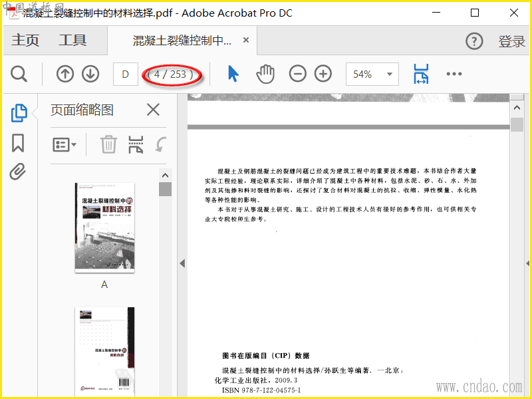Toggle the page thumbnails sidebar icon

pyautogui.click(x=19, y=112)
